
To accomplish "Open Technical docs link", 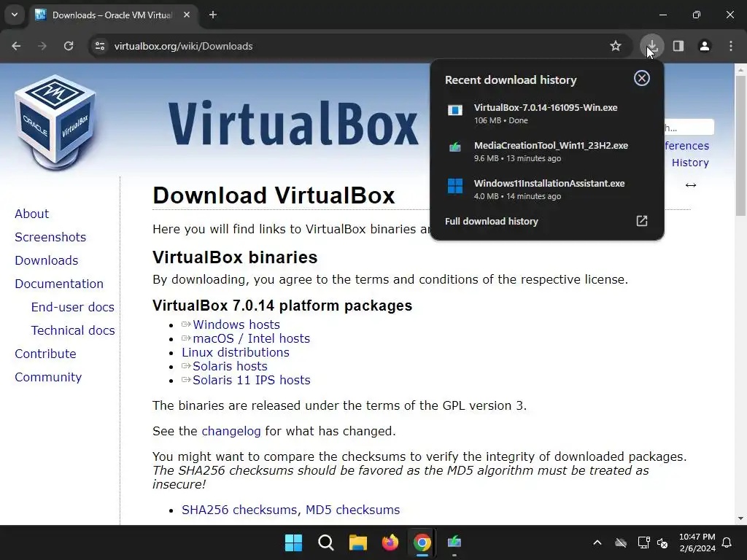I will [73, 330].
